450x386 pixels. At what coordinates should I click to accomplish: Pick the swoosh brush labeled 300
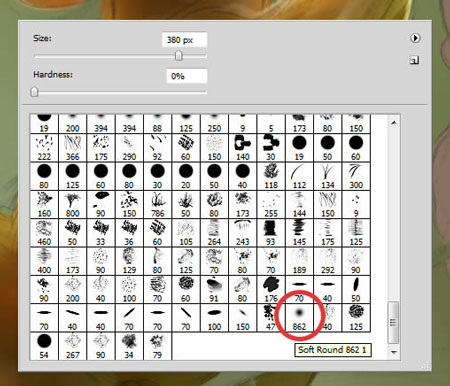356,176
